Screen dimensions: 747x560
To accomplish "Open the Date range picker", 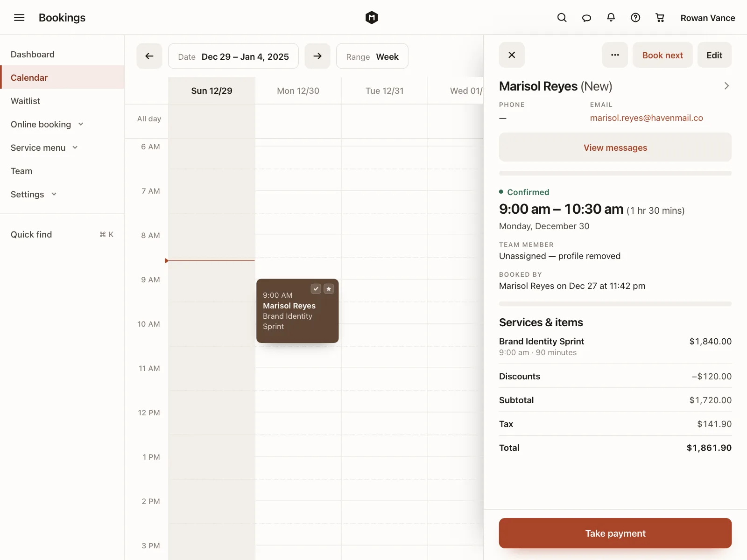I will (x=233, y=56).
